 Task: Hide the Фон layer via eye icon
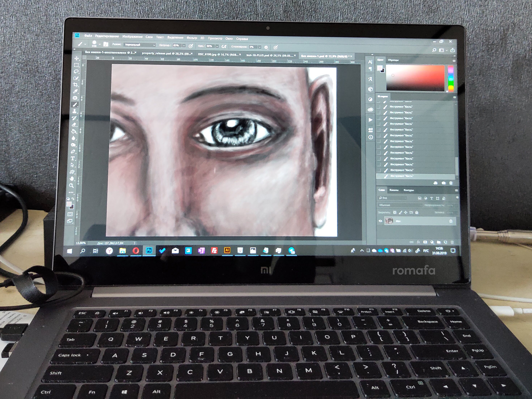[x=380, y=221]
